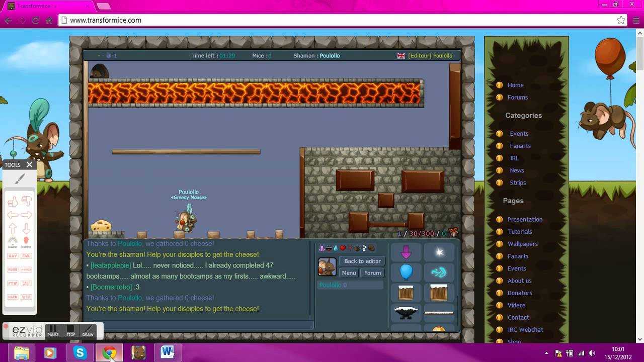
Task: Open the Tutorials page link
Action: pos(520,232)
